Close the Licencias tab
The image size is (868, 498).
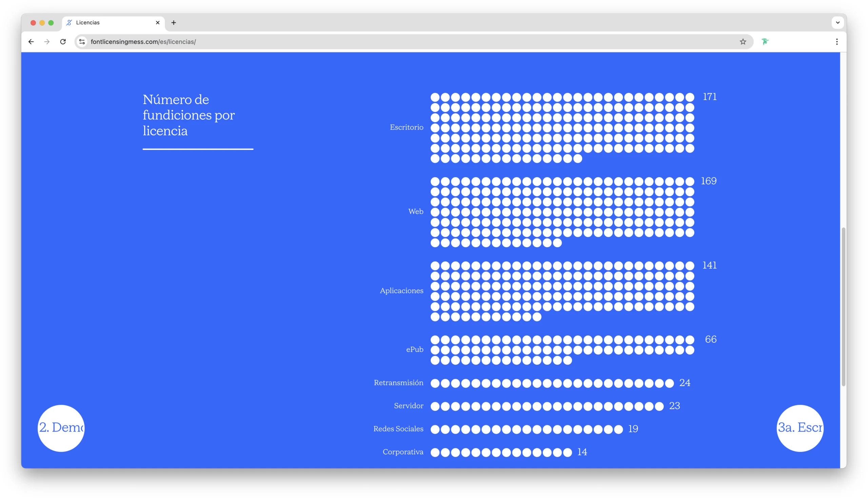[158, 23]
